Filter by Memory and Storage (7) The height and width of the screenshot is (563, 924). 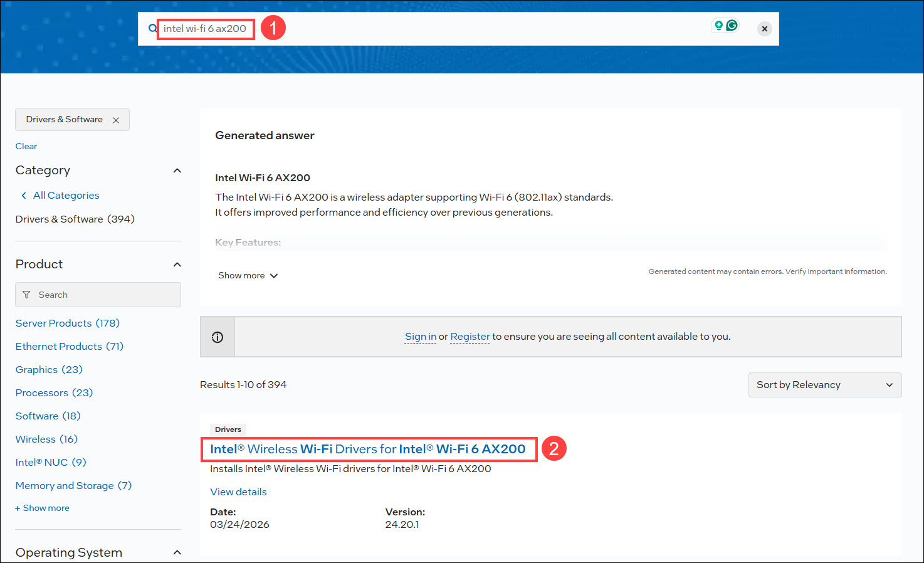pyautogui.click(x=74, y=486)
